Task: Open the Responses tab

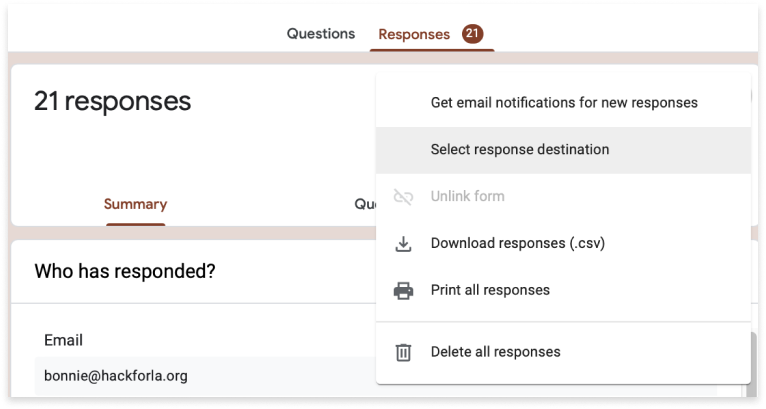Action: [x=414, y=34]
